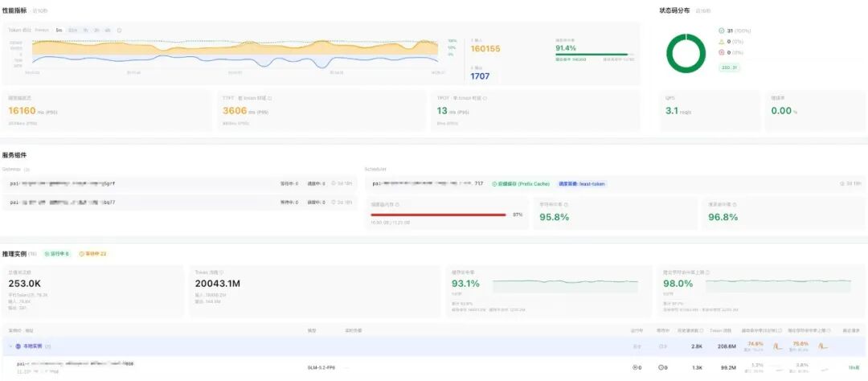Viewport: 868px width, 381px height.
Task: Click the 95.8% hit rate value
Action: pyautogui.click(x=554, y=217)
